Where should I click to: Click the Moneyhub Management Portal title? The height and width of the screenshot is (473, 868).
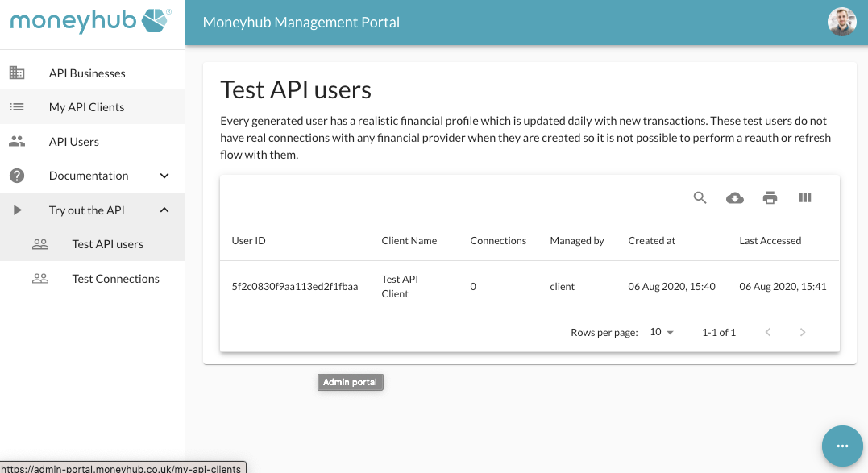(301, 22)
